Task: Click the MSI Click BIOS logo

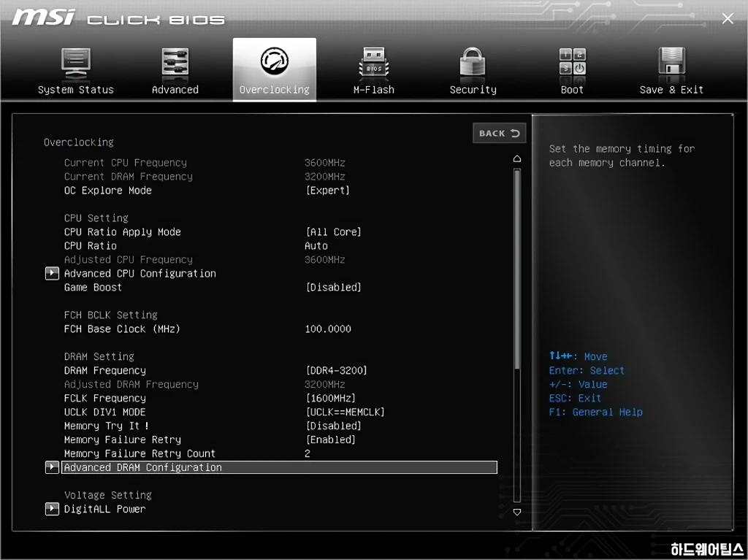Action: [118, 18]
